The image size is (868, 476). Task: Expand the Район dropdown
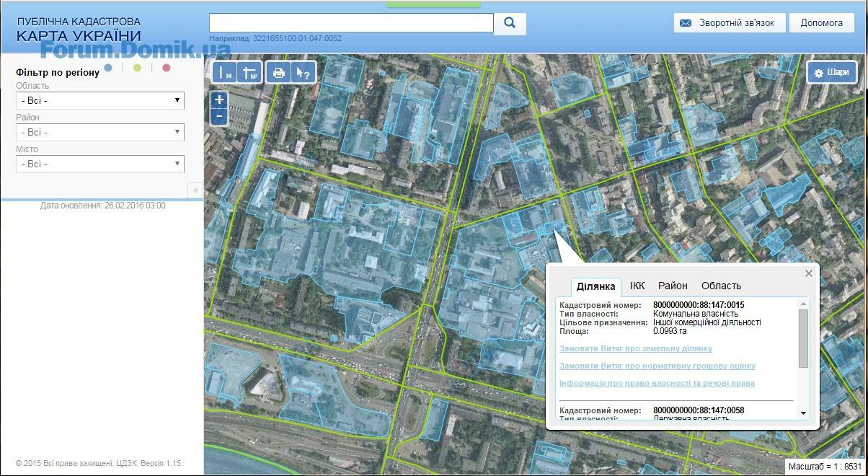coord(100,133)
